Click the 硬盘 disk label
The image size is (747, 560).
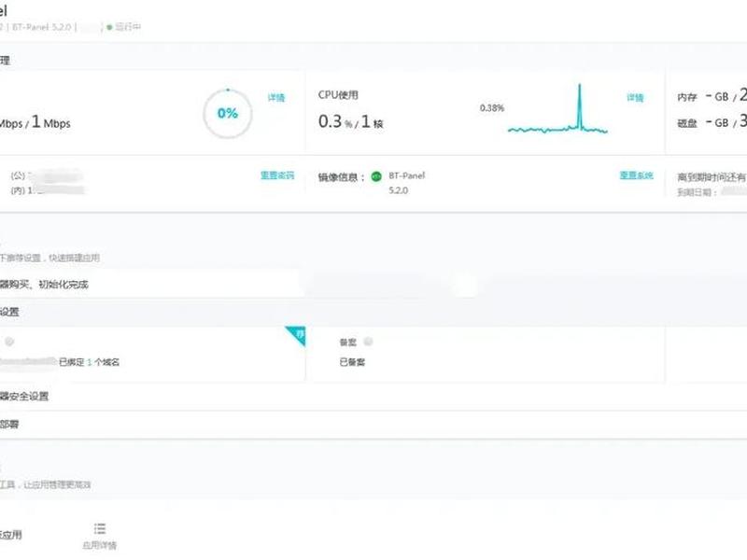pyautogui.click(x=687, y=123)
